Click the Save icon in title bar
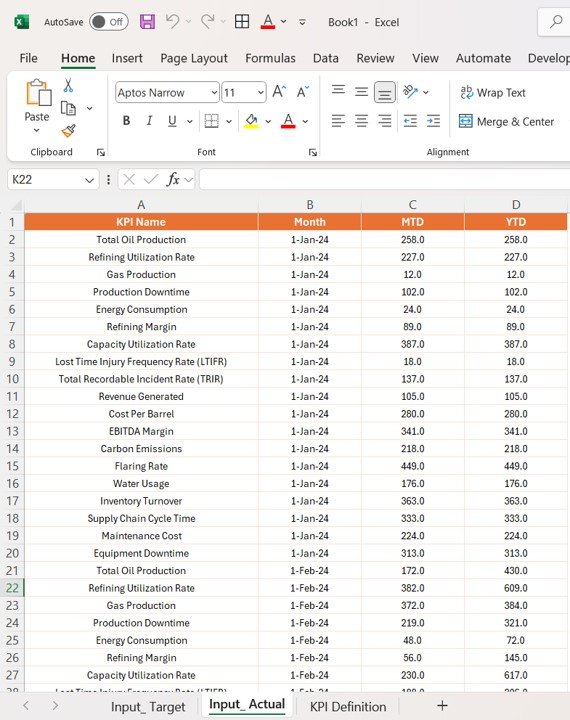Image resolution: width=570 pixels, height=720 pixels. [147, 22]
